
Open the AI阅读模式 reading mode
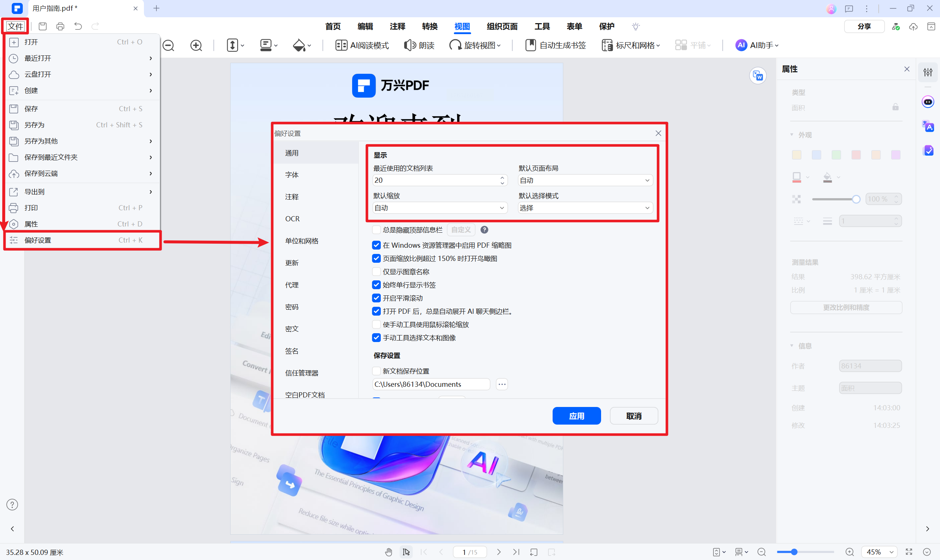(x=362, y=46)
